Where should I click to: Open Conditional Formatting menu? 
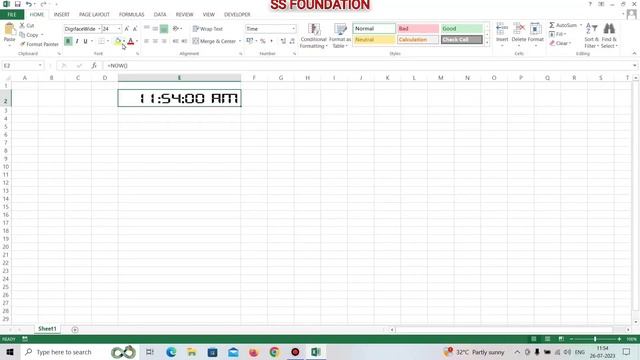(x=313, y=36)
